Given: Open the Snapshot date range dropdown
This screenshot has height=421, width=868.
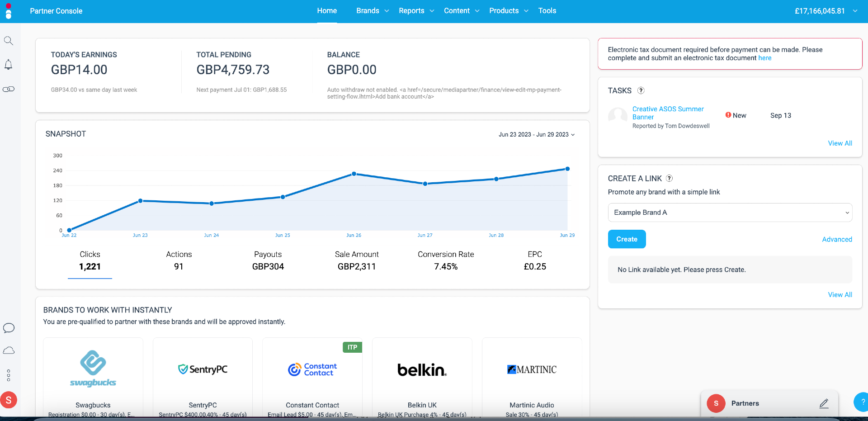Looking at the screenshot, I should [537, 135].
